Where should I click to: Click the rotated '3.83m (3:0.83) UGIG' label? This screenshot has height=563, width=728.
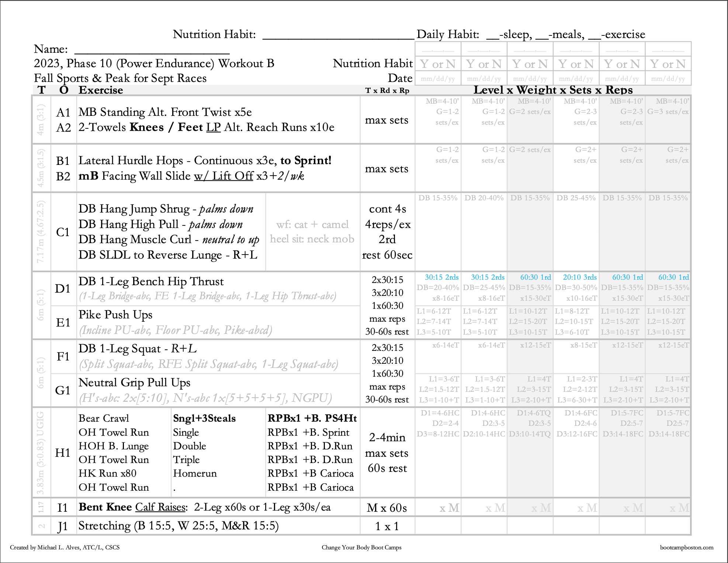point(41,453)
